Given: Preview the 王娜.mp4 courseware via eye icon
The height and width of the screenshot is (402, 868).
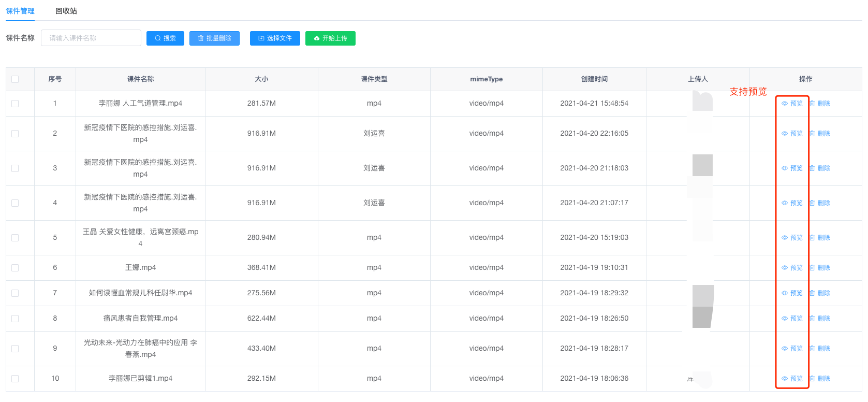Looking at the screenshot, I should point(785,268).
